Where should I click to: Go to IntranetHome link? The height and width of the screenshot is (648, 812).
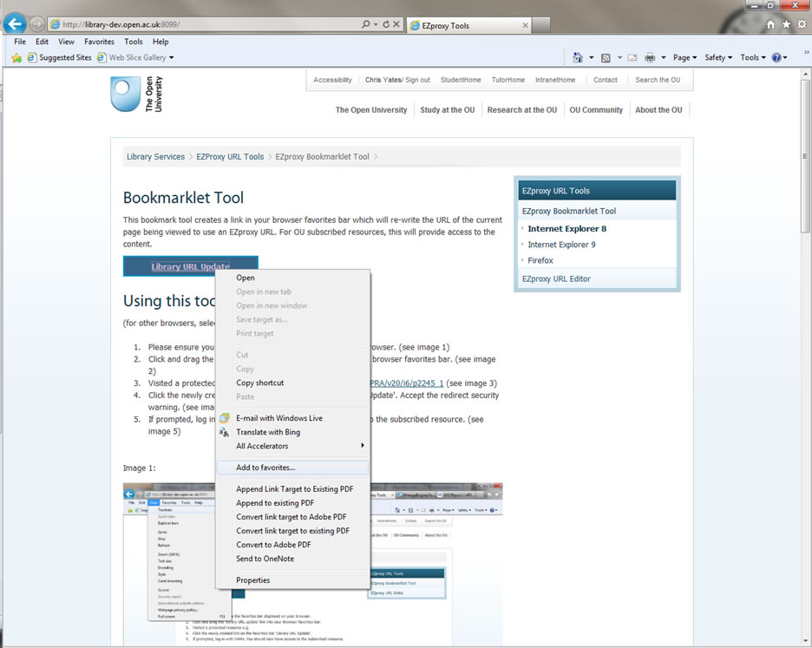pyautogui.click(x=555, y=80)
